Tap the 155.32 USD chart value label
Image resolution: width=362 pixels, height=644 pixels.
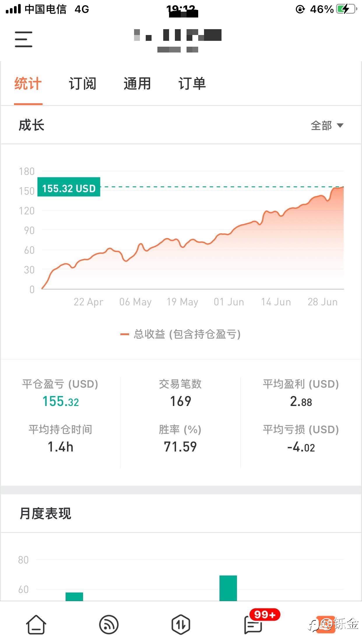coord(69,188)
